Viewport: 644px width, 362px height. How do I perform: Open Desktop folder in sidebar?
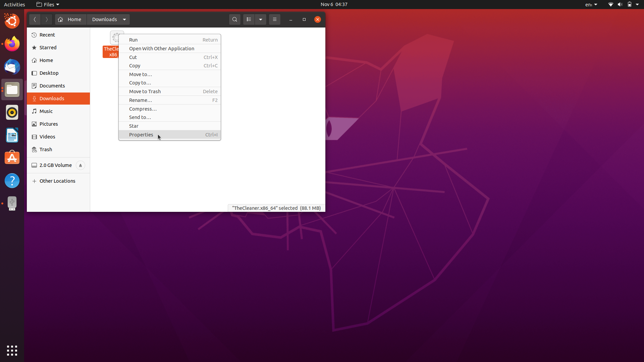[x=58, y=73]
